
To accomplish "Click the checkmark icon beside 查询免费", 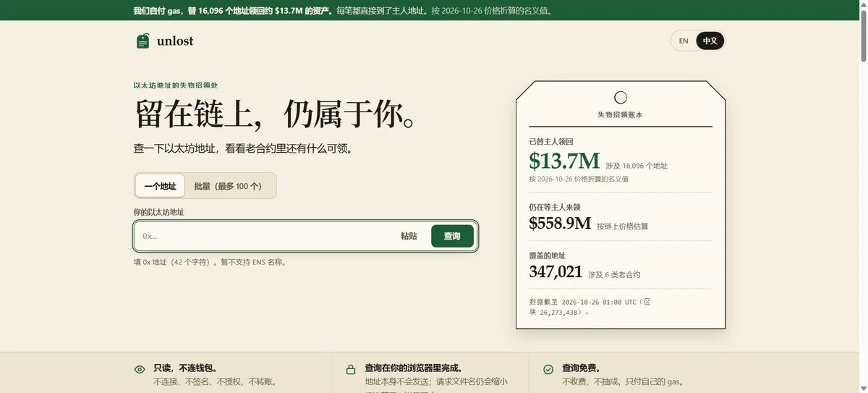I will [548, 370].
